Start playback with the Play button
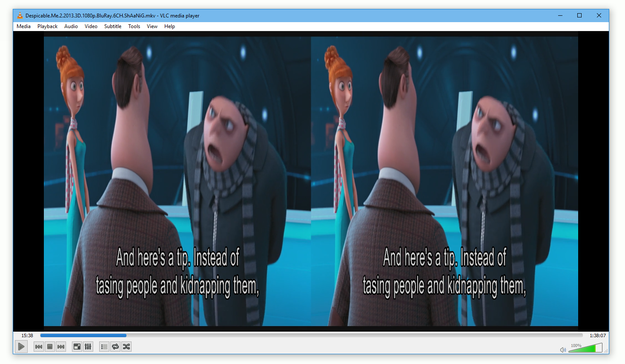This screenshot has width=625, height=364. tap(21, 346)
